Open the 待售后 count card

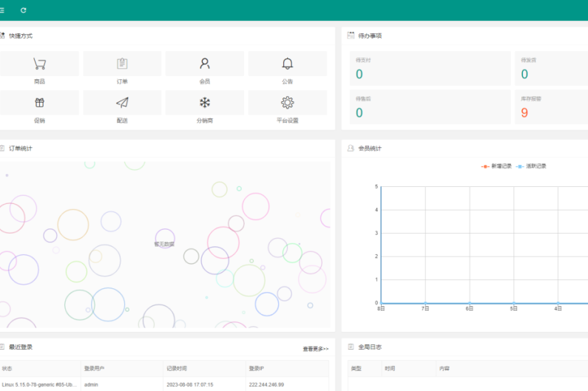(430, 107)
